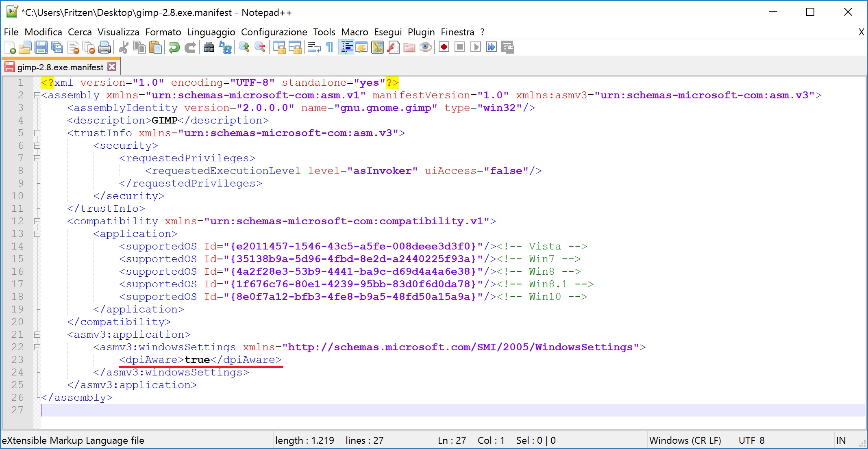Save the current file with the floppy icon
868x449 pixels.
click(x=41, y=48)
